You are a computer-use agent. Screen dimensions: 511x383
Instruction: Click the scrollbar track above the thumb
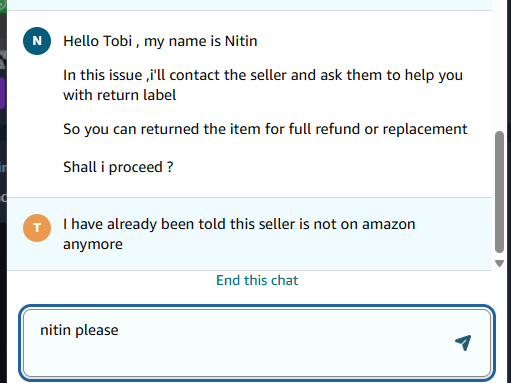[x=499, y=67]
